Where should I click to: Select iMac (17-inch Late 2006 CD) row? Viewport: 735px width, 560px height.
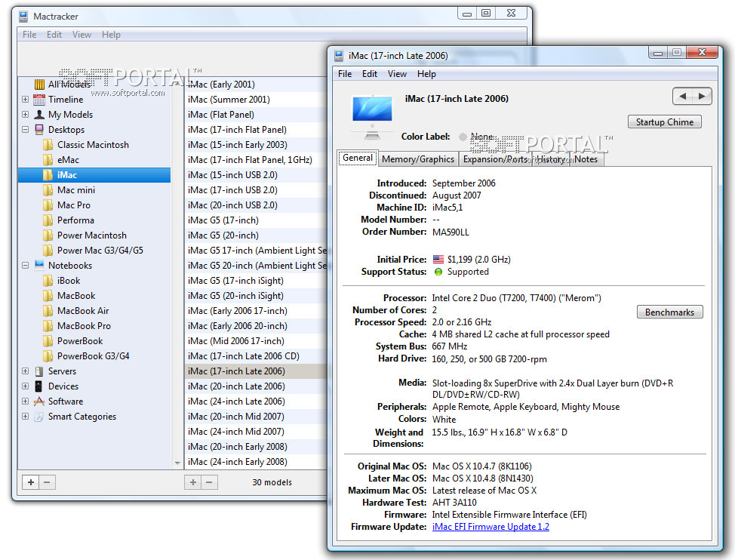[x=256, y=356]
